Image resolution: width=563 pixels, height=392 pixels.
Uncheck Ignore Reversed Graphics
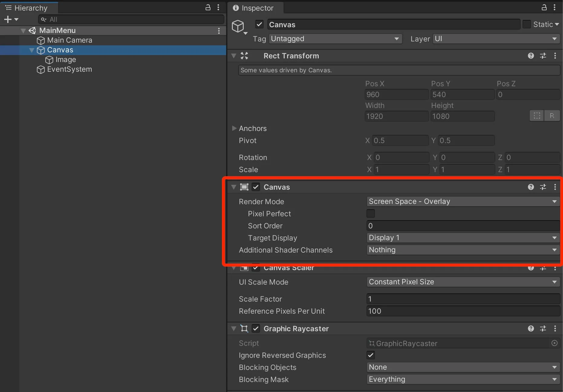click(x=371, y=355)
